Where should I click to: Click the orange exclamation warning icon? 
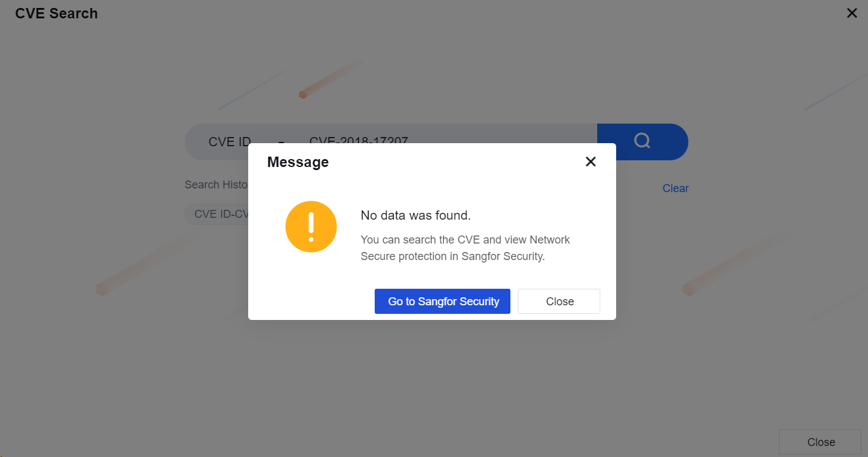pyautogui.click(x=311, y=226)
